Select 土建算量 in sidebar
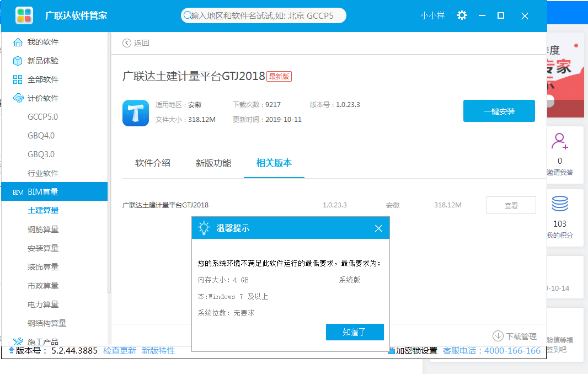Viewport: 588px width, 374px height. pyautogui.click(x=43, y=211)
